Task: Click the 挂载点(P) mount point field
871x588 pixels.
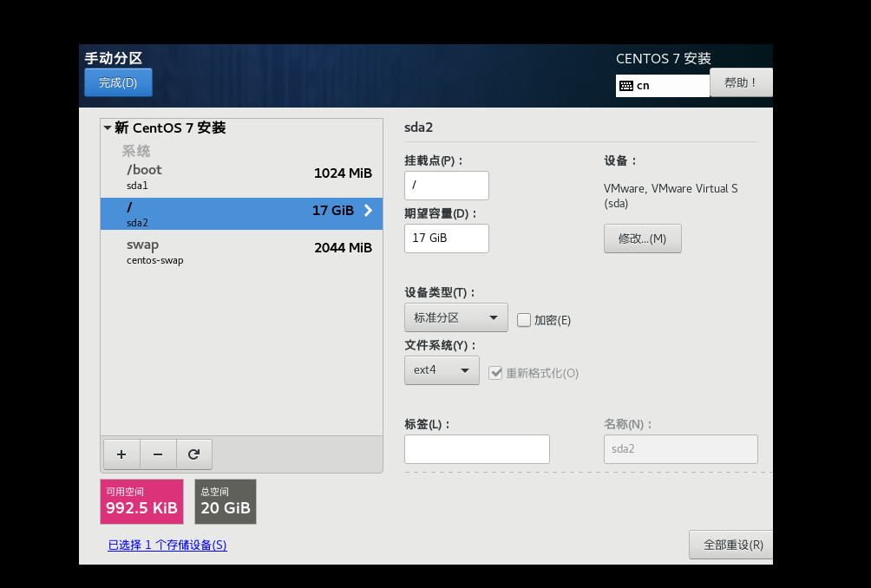Action: (x=447, y=186)
